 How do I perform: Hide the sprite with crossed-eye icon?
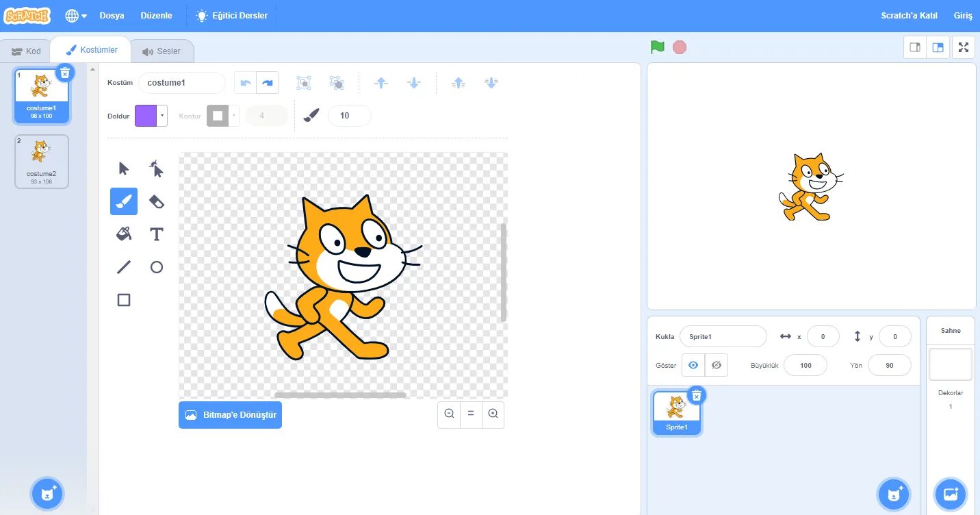717,365
